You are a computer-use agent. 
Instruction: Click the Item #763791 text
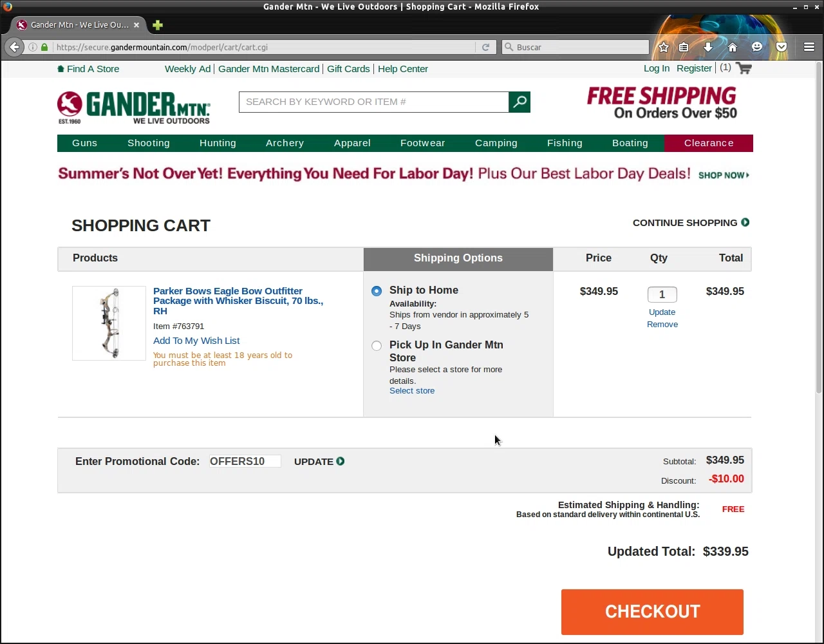178,327
